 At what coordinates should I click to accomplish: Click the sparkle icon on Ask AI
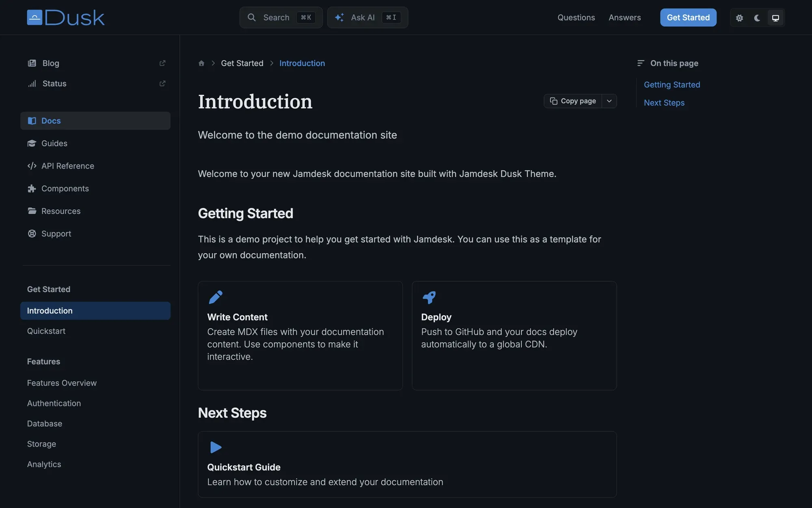[x=339, y=17]
